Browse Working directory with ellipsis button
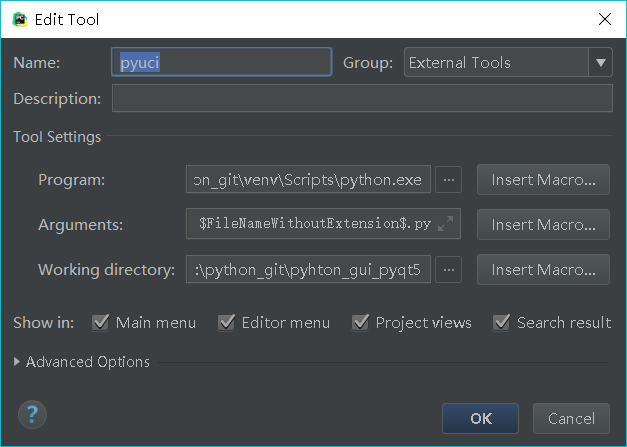Viewport: 627px width, 447px height. (x=449, y=270)
